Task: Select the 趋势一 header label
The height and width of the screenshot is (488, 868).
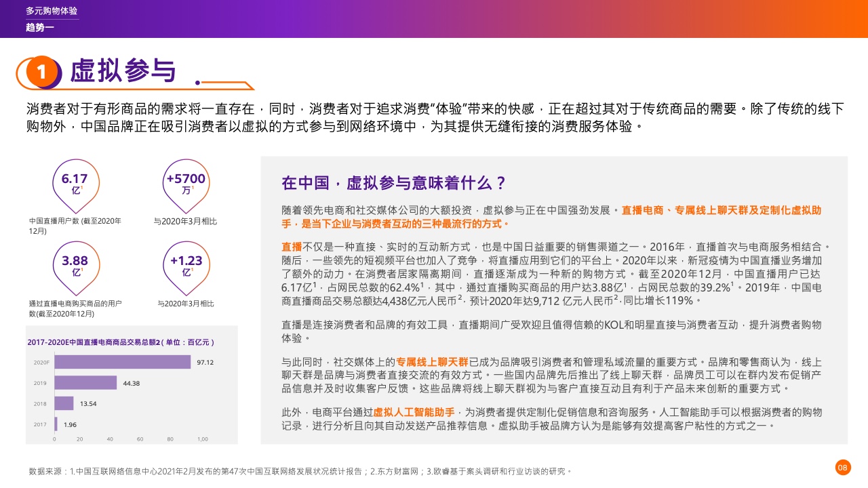Action: click(39, 27)
